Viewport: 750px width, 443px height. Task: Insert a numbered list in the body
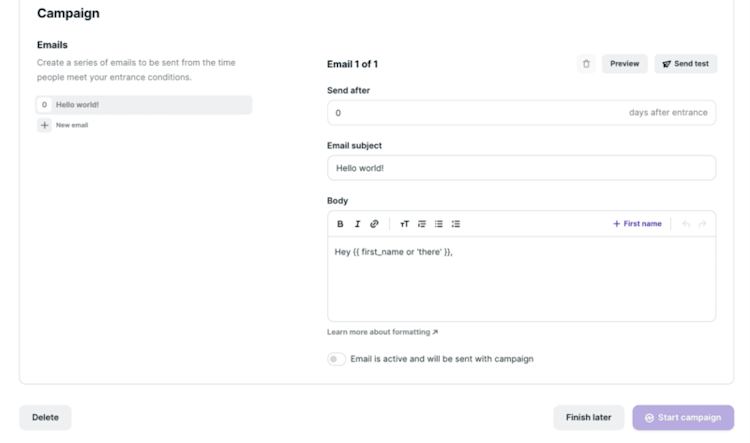point(455,224)
